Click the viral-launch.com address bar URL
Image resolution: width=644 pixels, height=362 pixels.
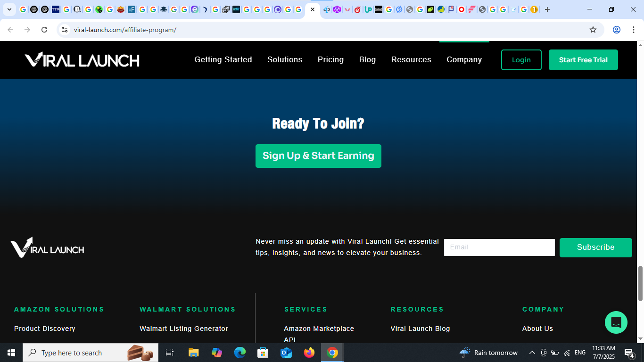pyautogui.click(x=125, y=30)
